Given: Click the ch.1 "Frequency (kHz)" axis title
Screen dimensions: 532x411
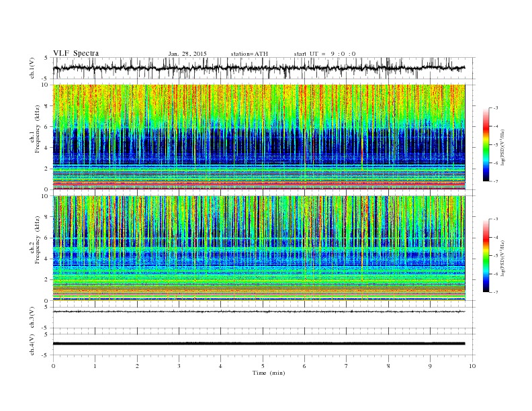Looking at the screenshot, I should 38,129.
